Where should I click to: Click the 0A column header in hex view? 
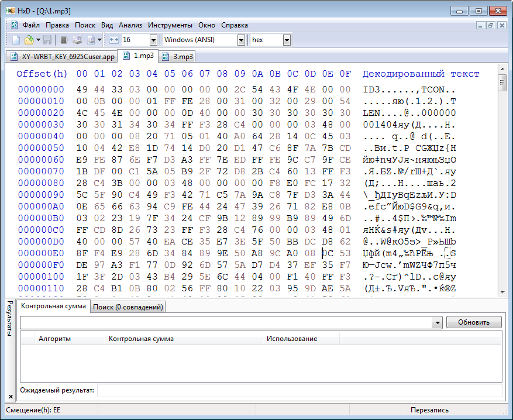click(x=257, y=74)
